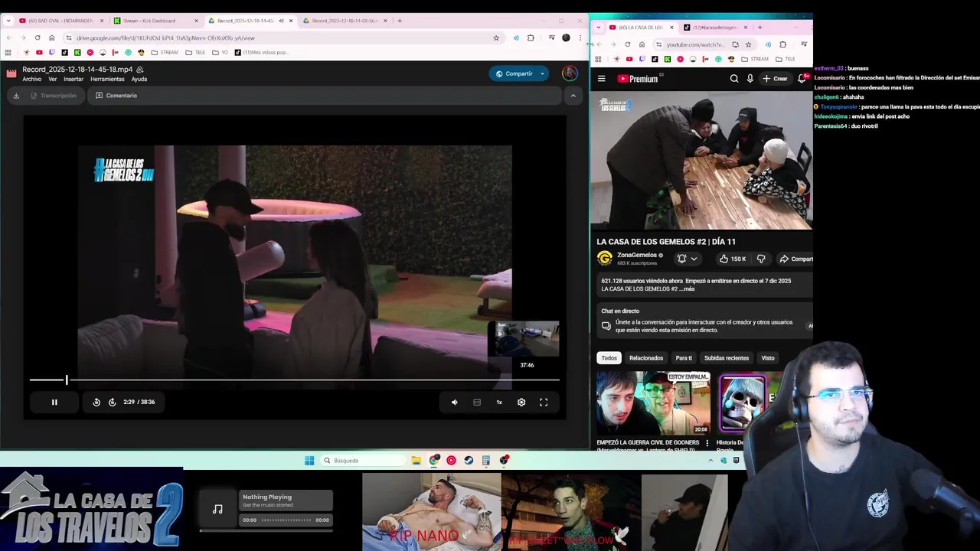Reload the Drive page
The height and width of the screenshot is (551, 980).
[x=37, y=37]
